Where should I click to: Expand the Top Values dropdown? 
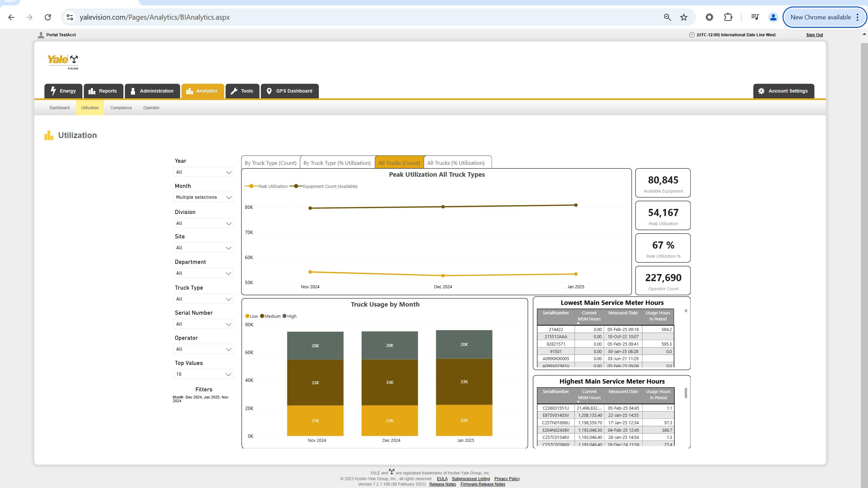click(x=204, y=374)
